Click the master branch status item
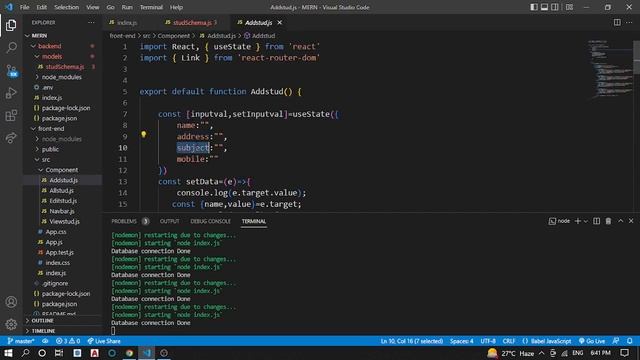640x360 pixels. (21, 341)
